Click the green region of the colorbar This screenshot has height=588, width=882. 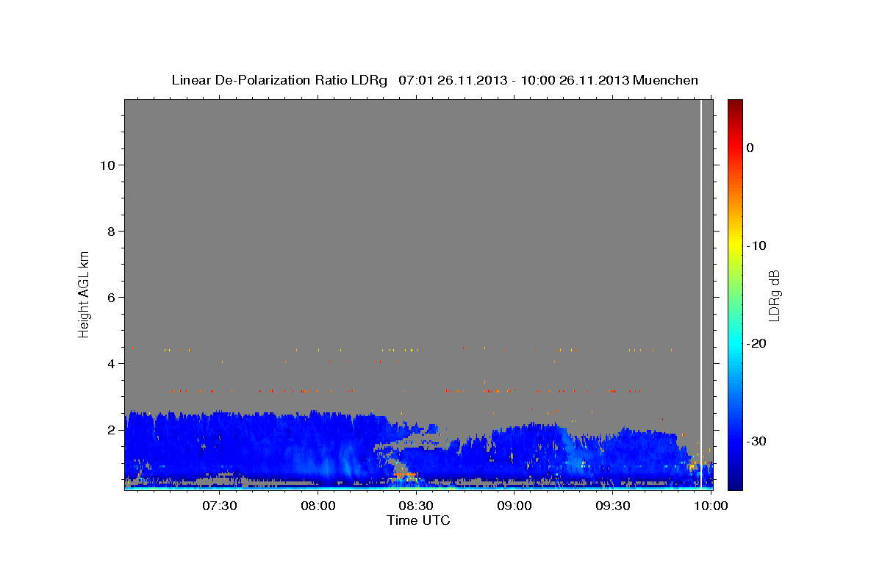pyautogui.click(x=735, y=294)
